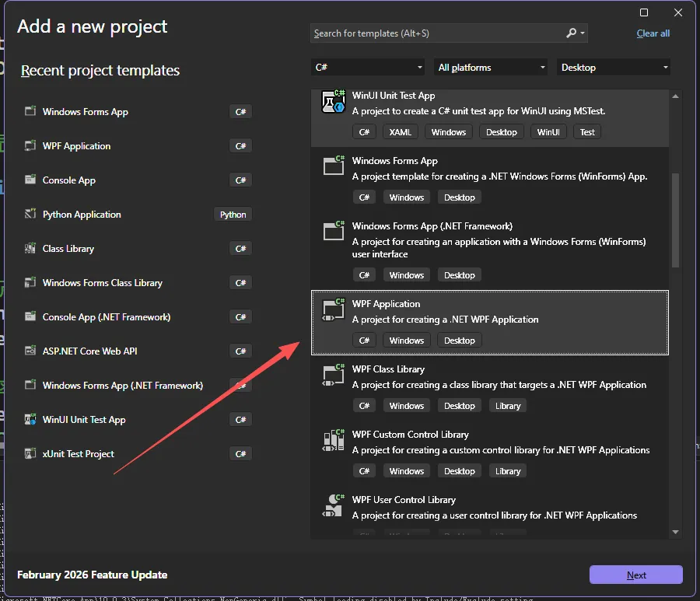Open the All platforms filter dropdown

pos(492,68)
